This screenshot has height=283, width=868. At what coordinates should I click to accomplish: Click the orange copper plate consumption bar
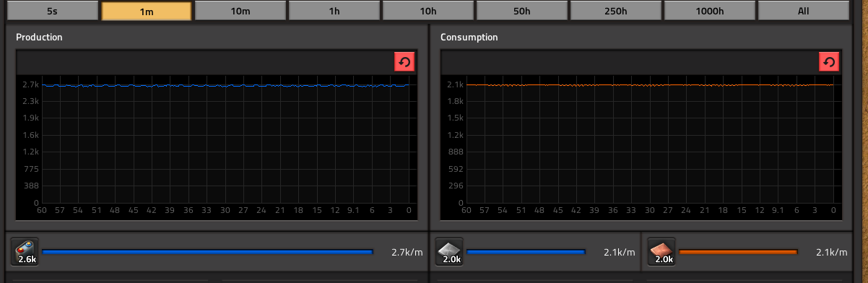738,252
